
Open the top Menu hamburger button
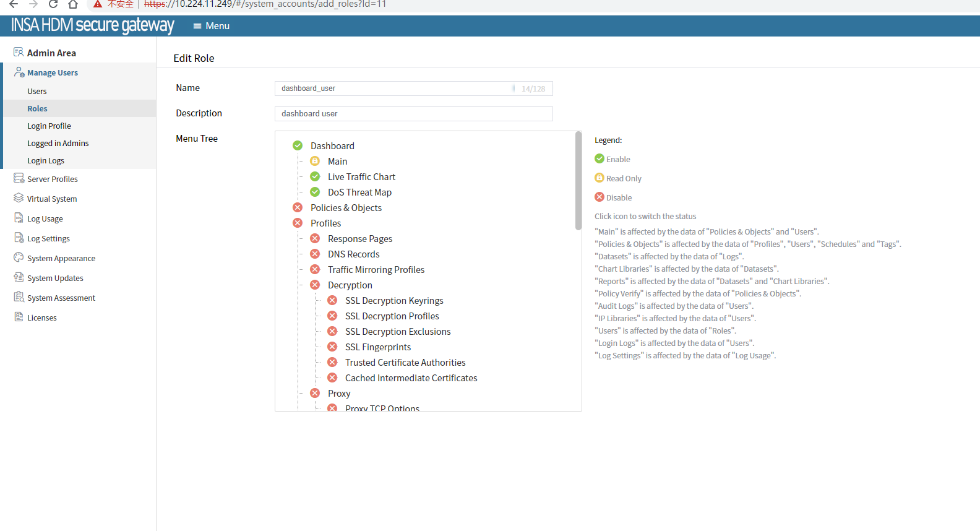tap(211, 26)
